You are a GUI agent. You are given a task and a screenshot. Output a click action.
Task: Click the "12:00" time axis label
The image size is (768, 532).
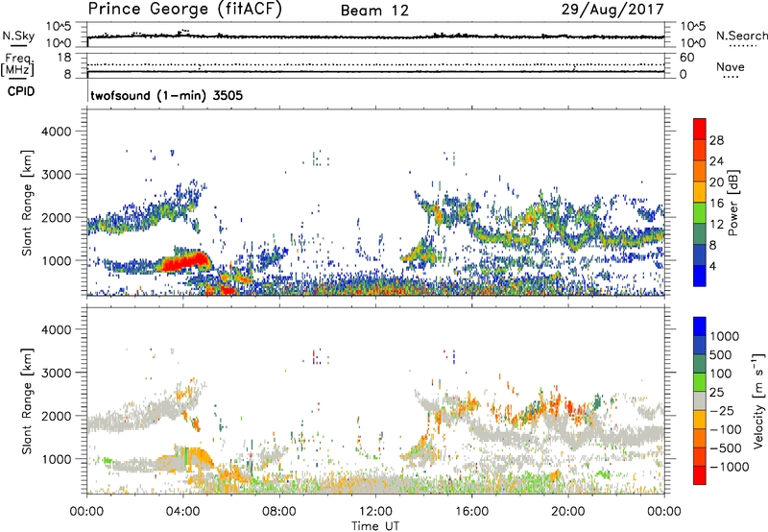pos(375,511)
